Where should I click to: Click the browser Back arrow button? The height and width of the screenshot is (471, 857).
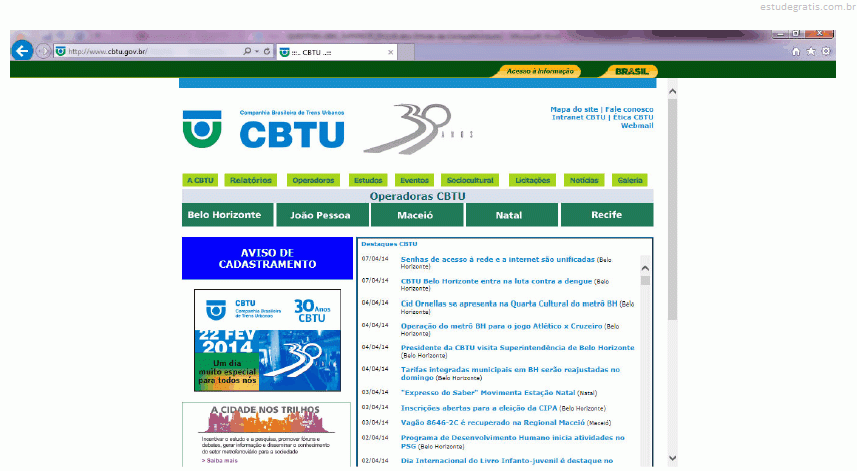[22, 51]
